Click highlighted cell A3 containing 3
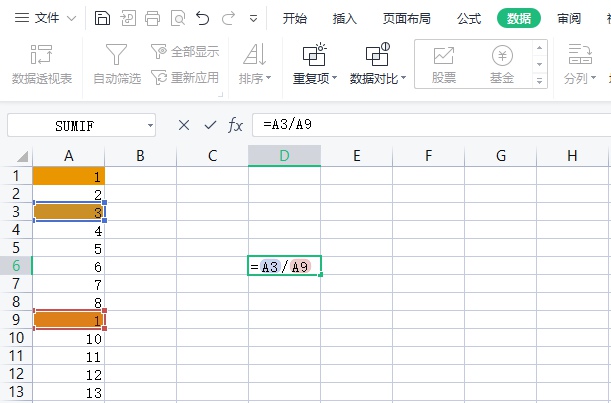The image size is (611, 403). click(69, 212)
